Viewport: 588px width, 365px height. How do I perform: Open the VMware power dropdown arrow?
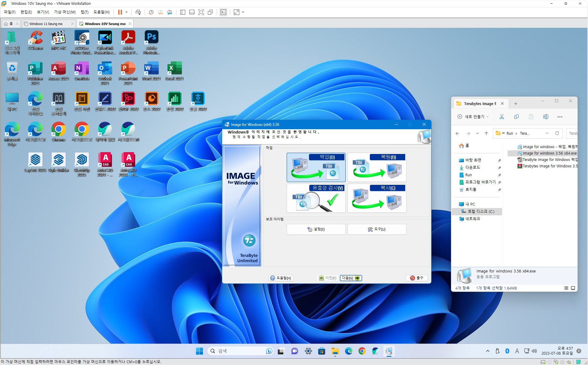click(x=127, y=12)
